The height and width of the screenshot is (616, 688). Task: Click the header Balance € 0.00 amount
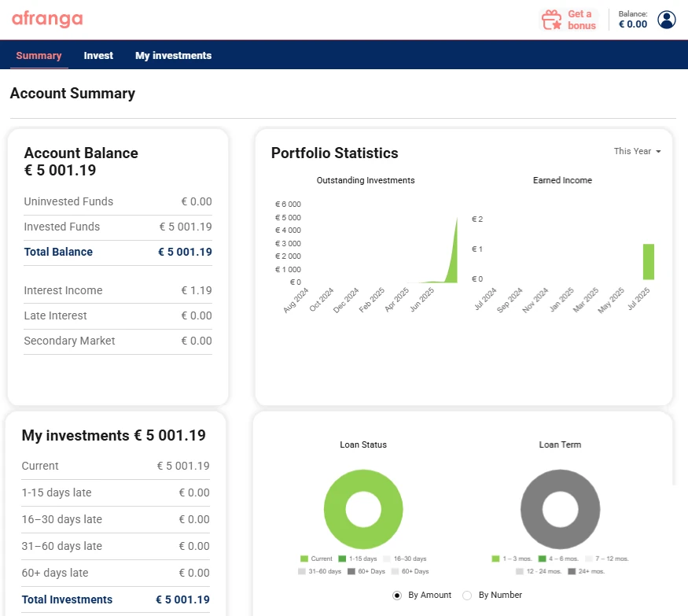[x=632, y=24]
